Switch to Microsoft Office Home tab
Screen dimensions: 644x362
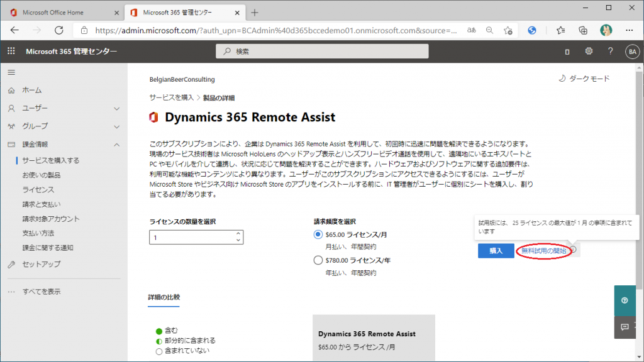pyautogui.click(x=53, y=13)
